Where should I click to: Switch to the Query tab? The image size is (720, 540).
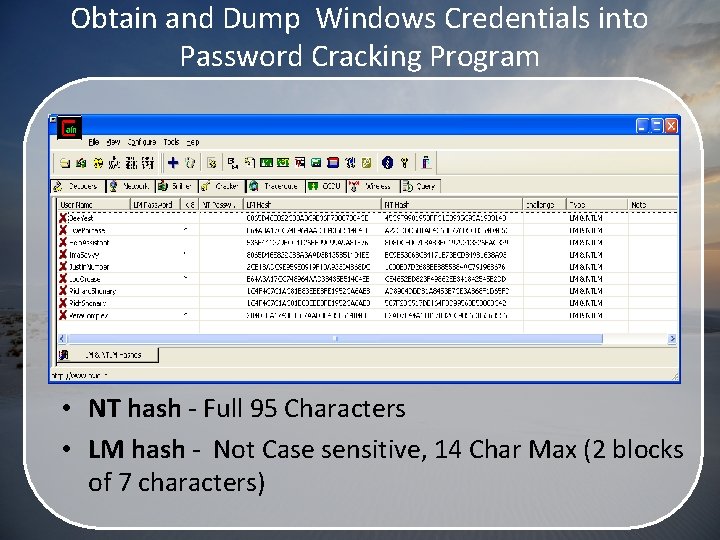pyautogui.click(x=420, y=186)
